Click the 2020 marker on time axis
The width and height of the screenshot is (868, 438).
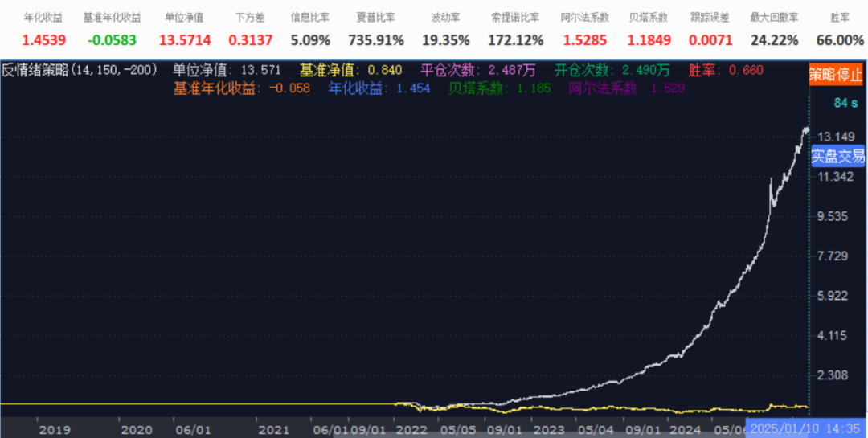pos(136,430)
